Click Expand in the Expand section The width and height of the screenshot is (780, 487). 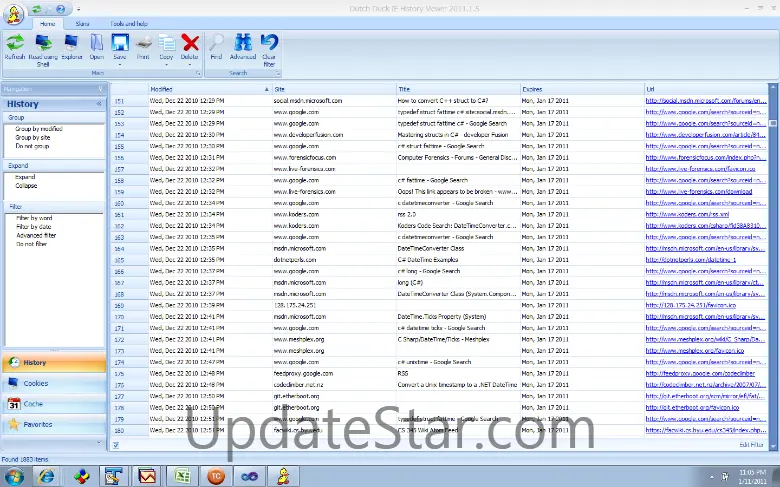[x=25, y=177]
